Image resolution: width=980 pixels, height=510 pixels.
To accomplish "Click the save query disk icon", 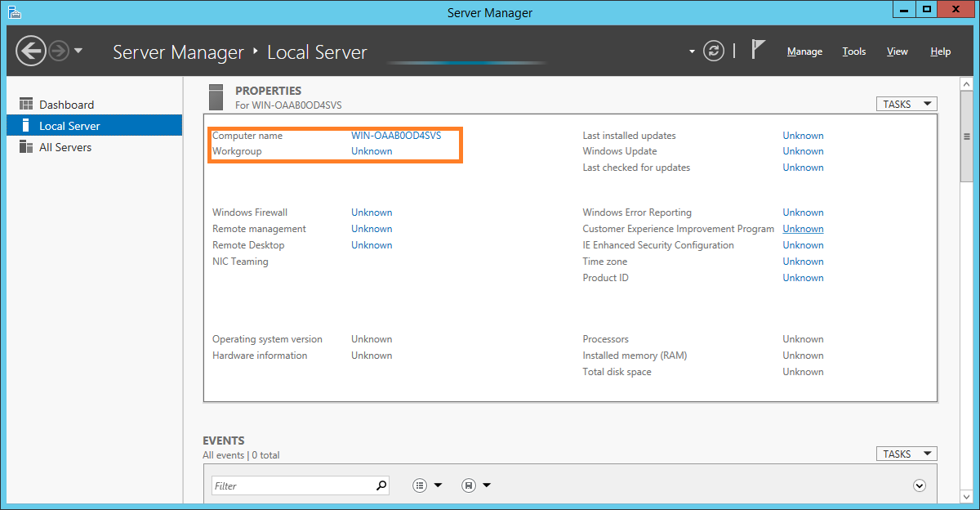I will 469,485.
